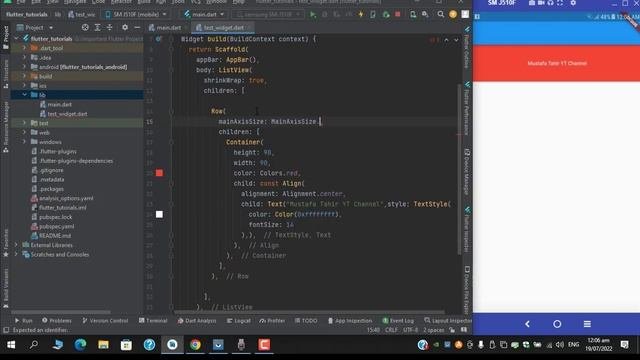Trigger Flutter hot reload lightning icon
This screenshot has height=360, width=640.
(x=361, y=15)
